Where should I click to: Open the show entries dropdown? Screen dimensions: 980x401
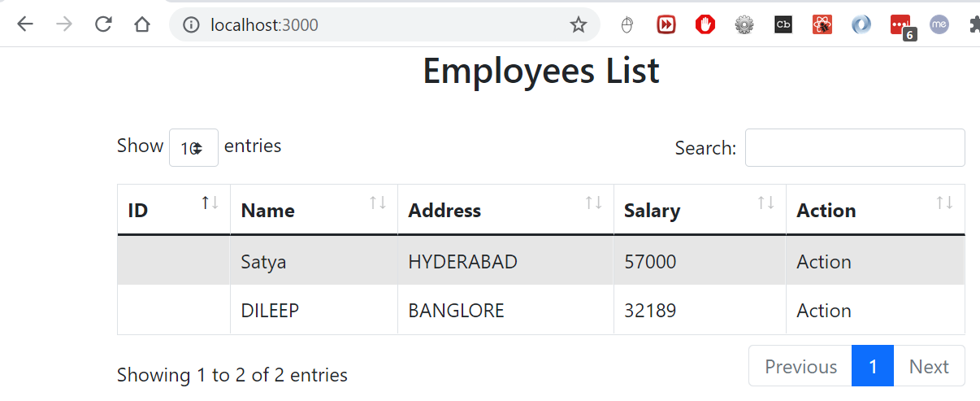click(193, 148)
